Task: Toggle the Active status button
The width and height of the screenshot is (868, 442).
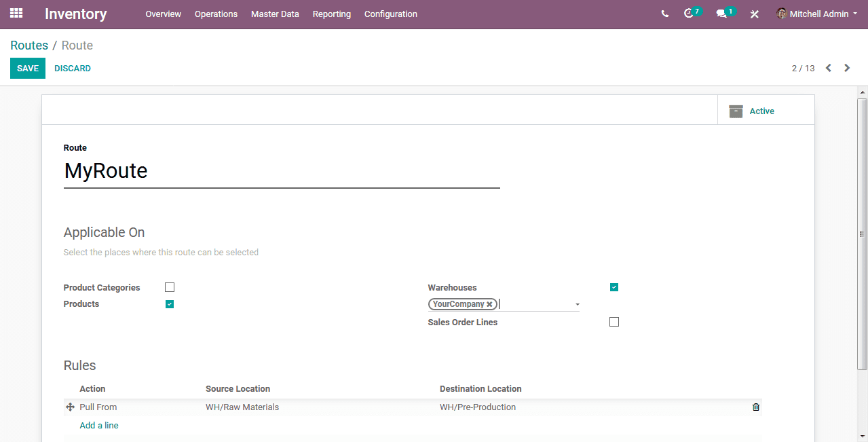Action: pos(766,110)
